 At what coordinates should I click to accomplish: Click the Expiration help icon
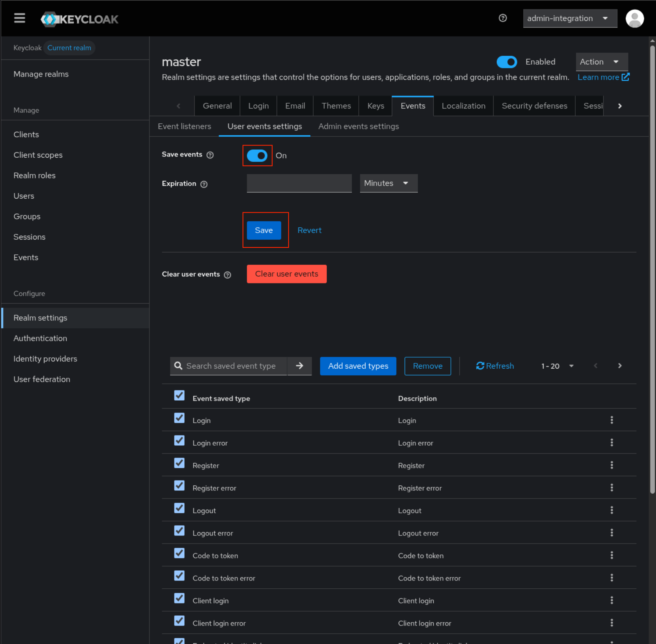(204, 184)
